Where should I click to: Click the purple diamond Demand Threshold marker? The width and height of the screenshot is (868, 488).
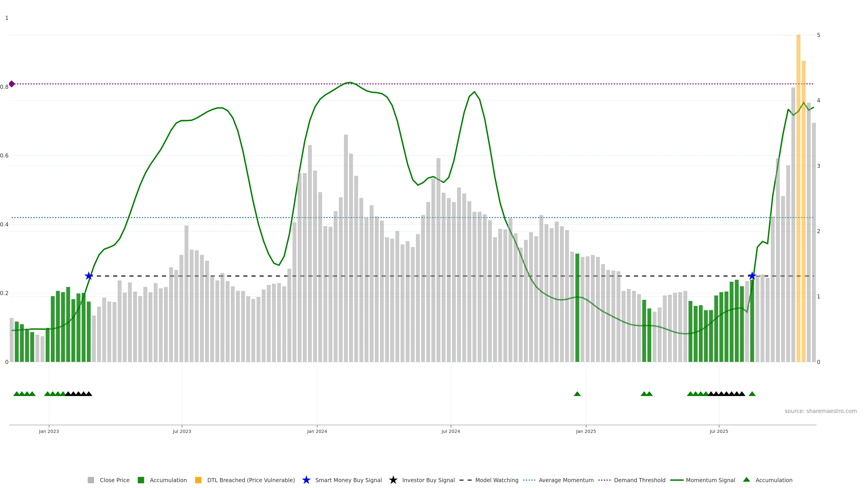12,84
